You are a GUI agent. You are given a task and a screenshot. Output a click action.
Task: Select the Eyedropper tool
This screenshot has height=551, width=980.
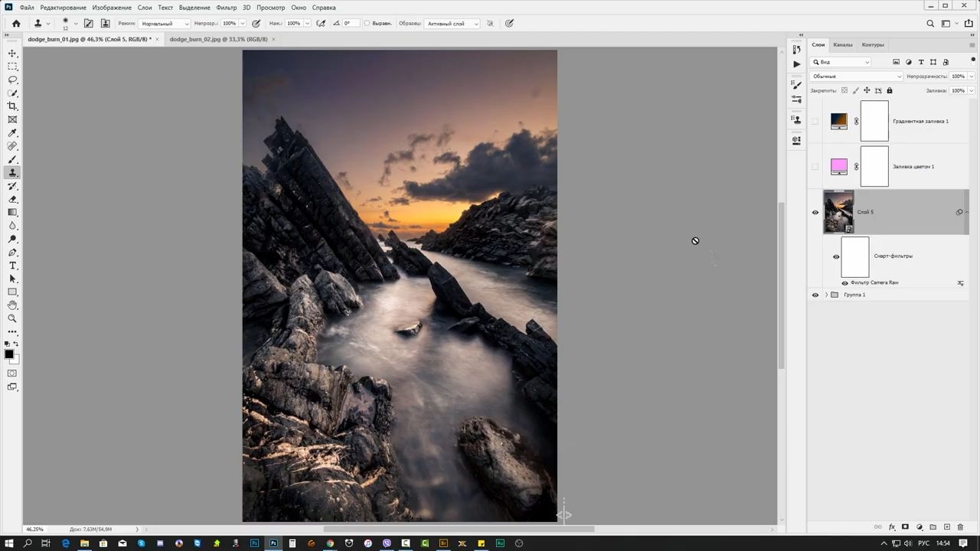point(12,133)
